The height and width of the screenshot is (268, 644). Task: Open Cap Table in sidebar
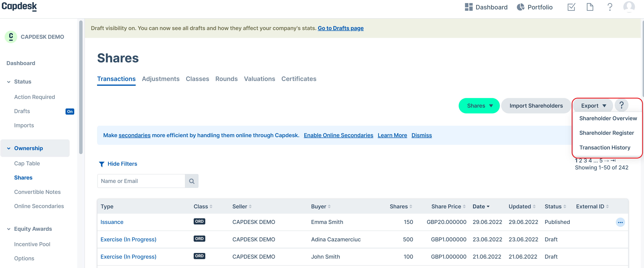27,164
